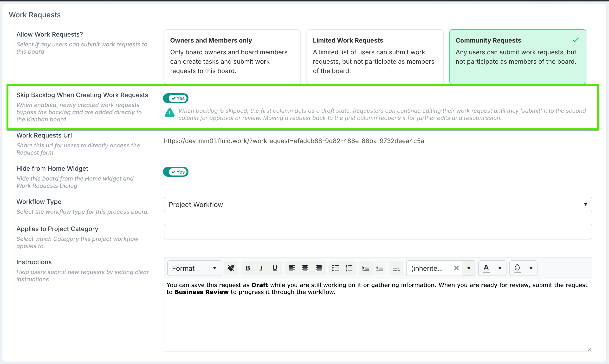609x364 pixels.
Task: Clear the inherited font selection
Action: click(x=456, y=268)
